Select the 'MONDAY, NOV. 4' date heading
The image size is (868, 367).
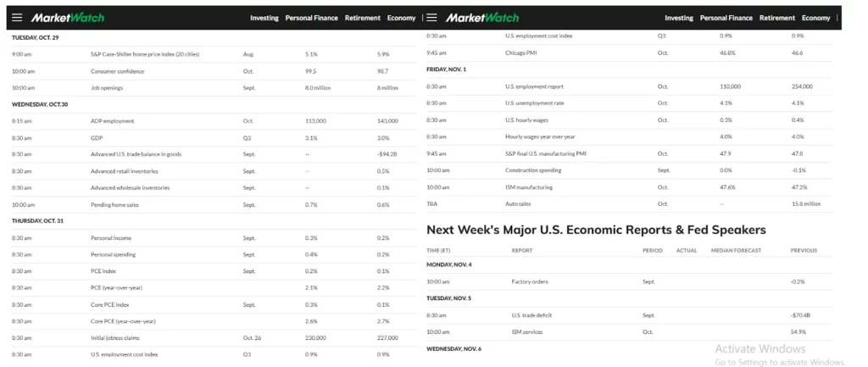449,264
